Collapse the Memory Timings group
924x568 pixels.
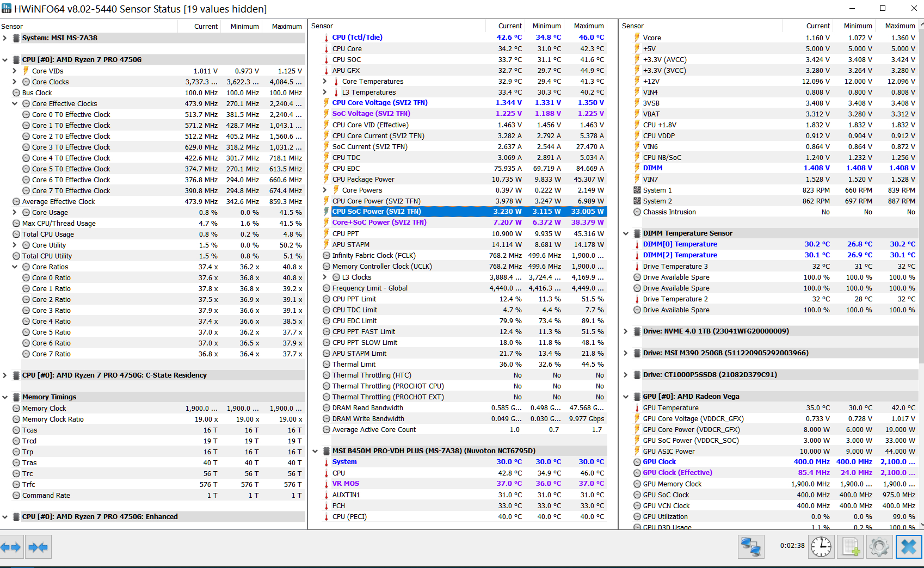coord(5,397)
